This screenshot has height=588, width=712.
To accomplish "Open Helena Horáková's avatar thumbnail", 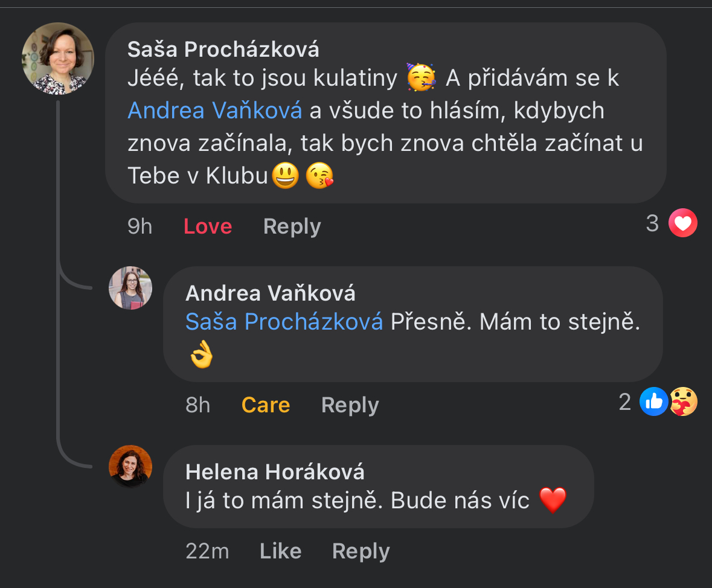I will (130, 467).
